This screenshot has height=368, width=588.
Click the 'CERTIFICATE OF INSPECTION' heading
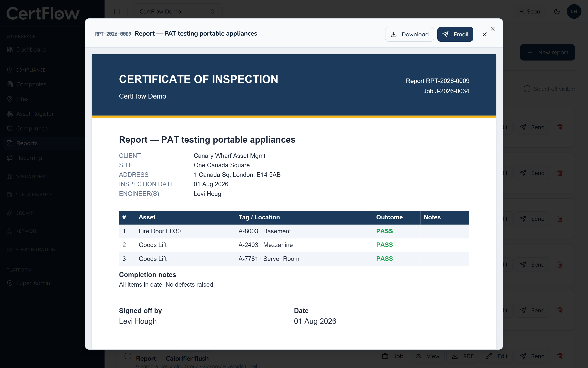[x=198, y=79]
